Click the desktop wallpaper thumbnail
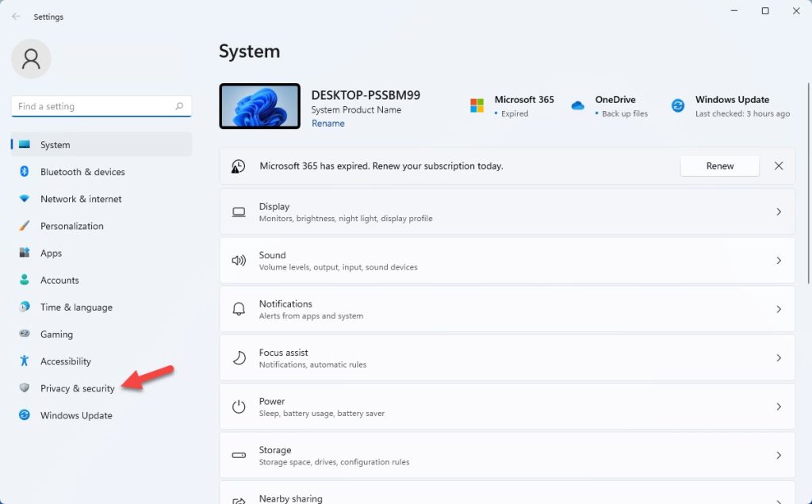The image size is (812, 504). [259, 106]
